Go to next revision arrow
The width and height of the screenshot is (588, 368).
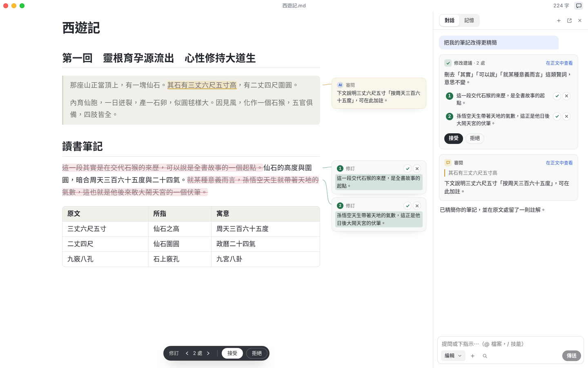208,353
